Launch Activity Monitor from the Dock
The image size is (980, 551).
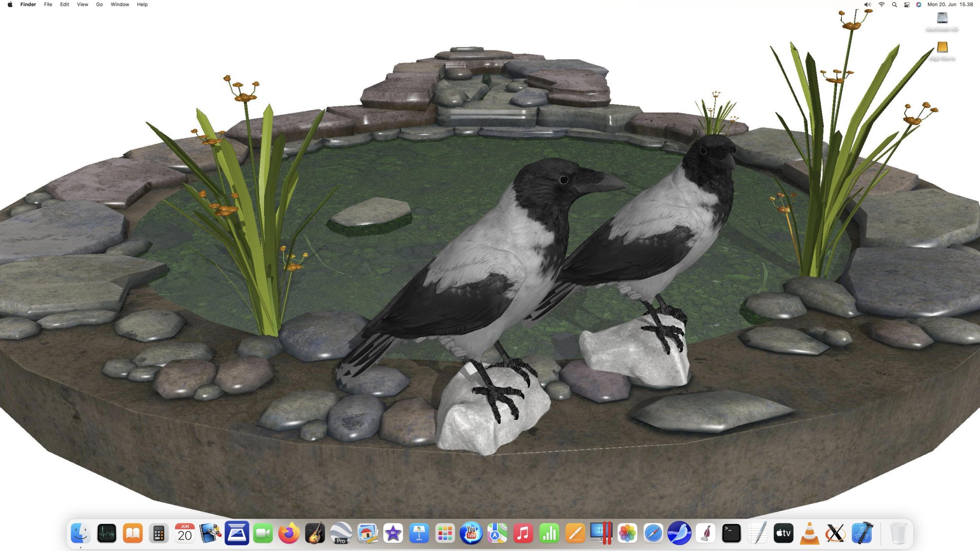106,533
